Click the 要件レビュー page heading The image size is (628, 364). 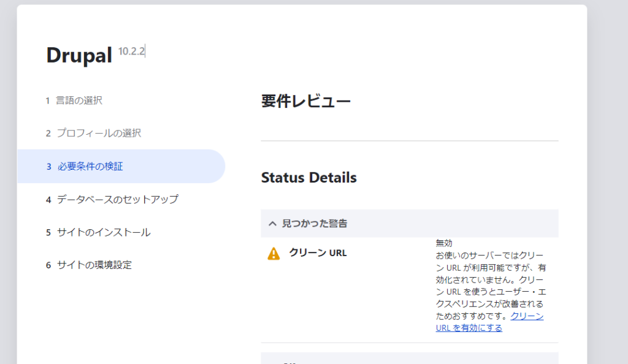tap(305, 101)
